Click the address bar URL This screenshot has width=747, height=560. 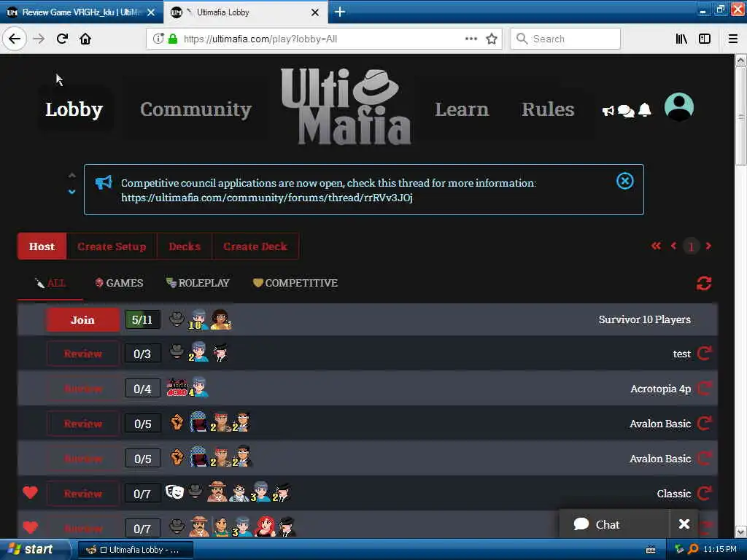(260, 39)
